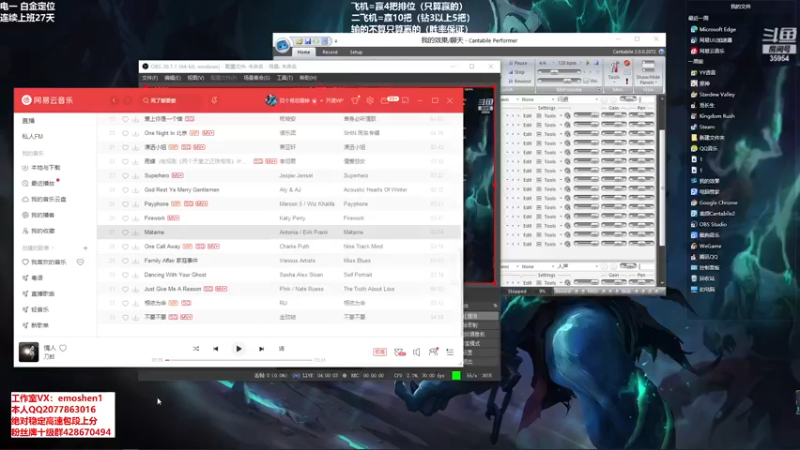This screenshot has height=450, width=800.
Task: Toggle heartbeat mode beside 我喜欢的音乐
Action: click(x=80, y=262)
